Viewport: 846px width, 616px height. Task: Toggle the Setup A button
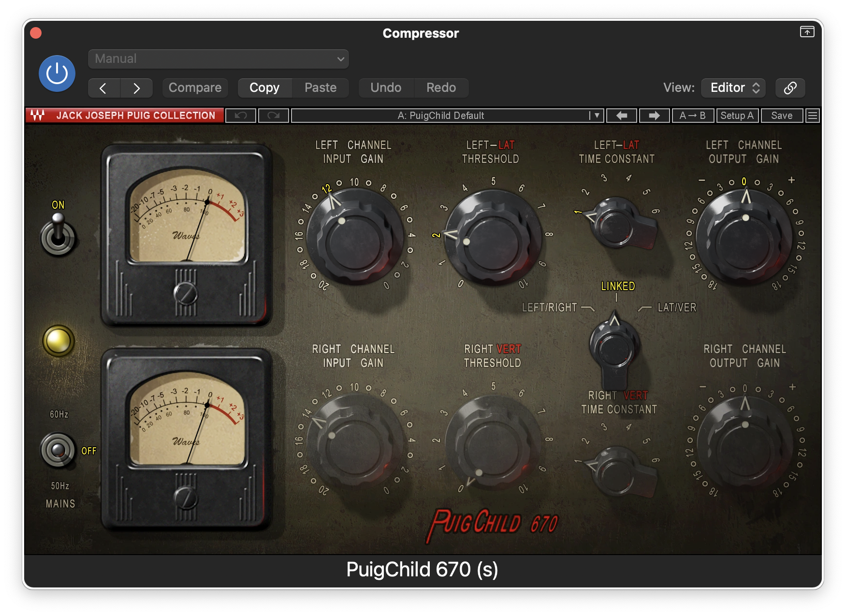[x=737, y=116]
